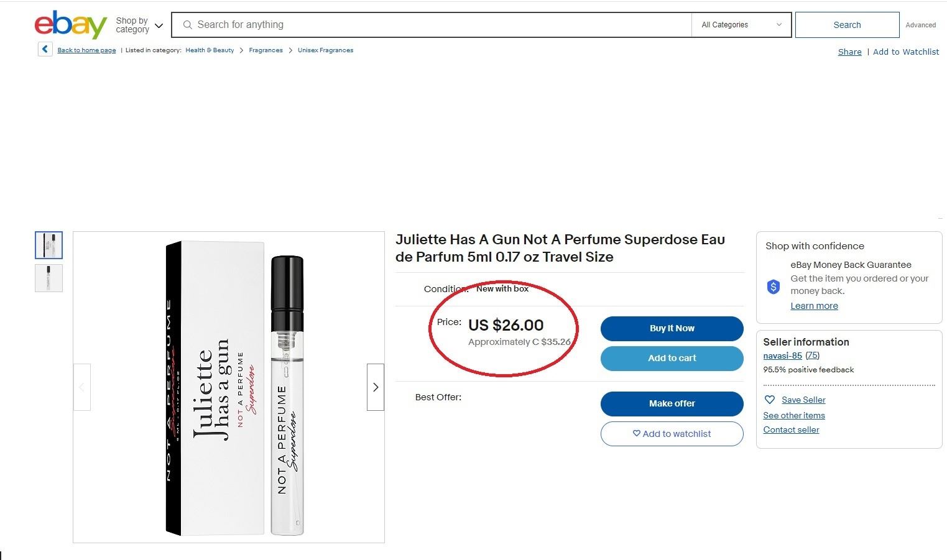Click the Make offer button
Viewport: 947px width, 560px height.
click(672, 403)
